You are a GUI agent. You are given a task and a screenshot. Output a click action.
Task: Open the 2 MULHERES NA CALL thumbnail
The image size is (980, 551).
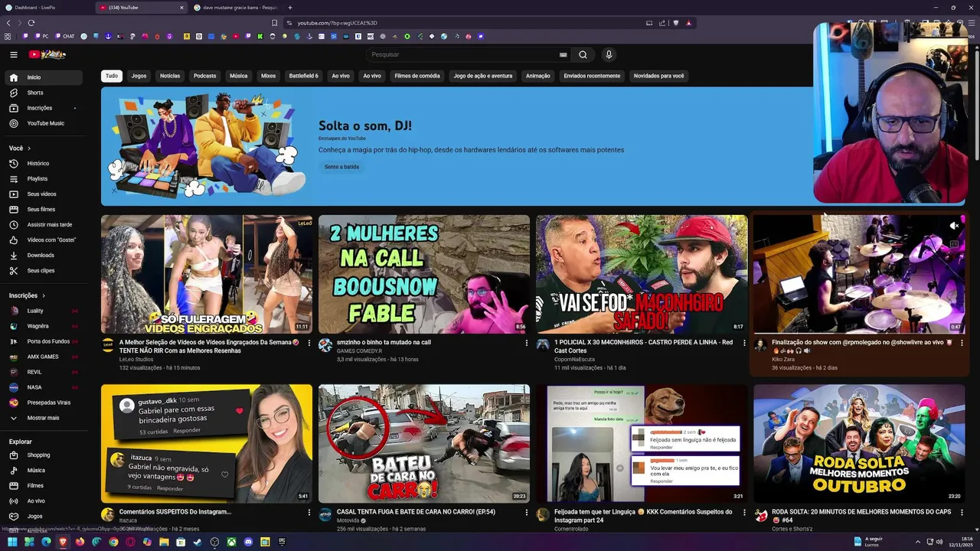[424, 274]
